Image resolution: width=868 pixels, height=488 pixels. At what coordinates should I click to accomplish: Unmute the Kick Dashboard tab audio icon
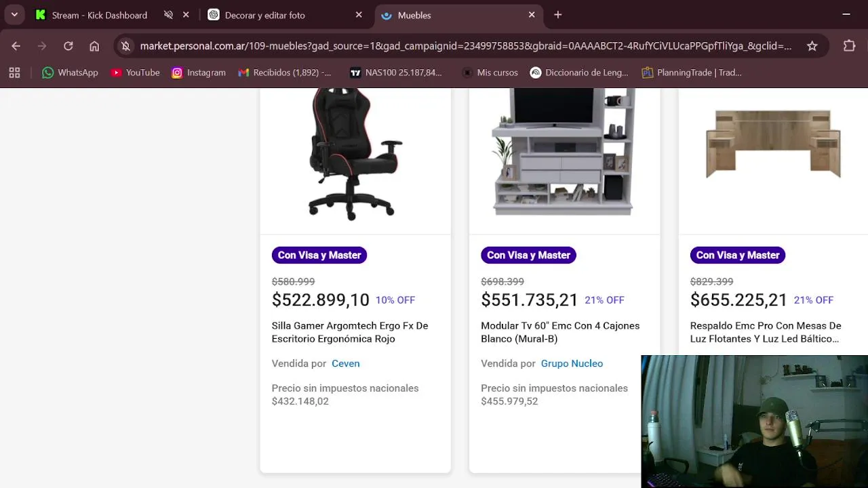click(168, 15)
